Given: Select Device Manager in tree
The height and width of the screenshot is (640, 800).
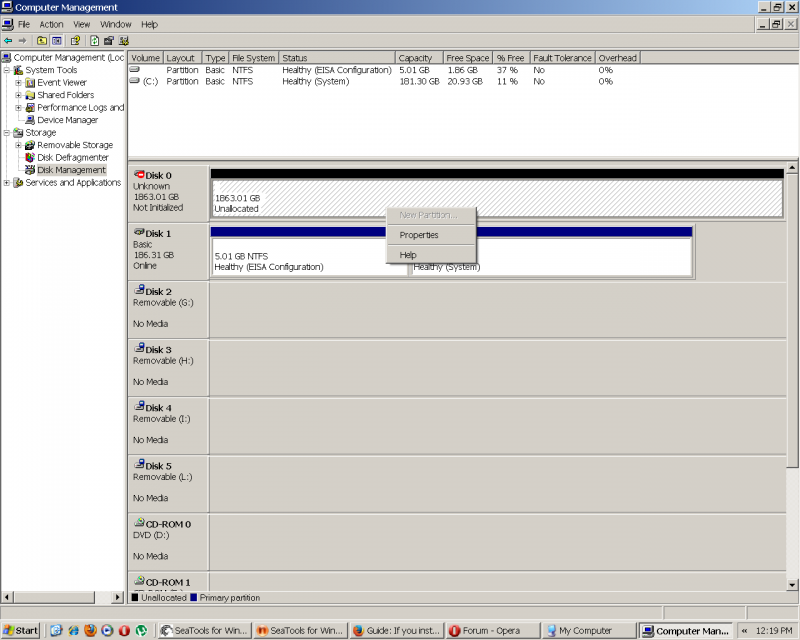Looking at the screenshot, I should (x=67, y=120).
